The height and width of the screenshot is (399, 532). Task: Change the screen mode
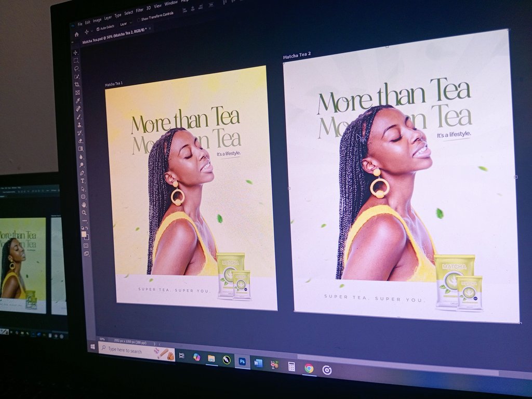87,254
